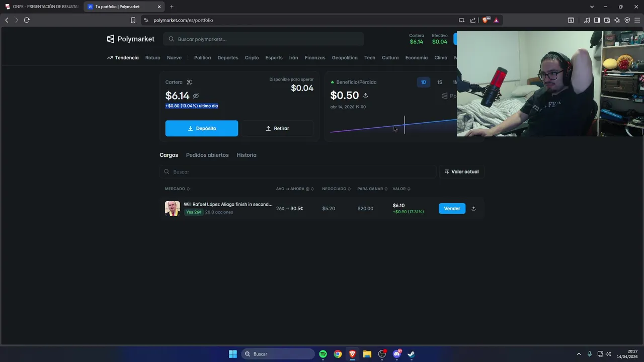Sell the López Aliaga position with Vender

[452, 208]
